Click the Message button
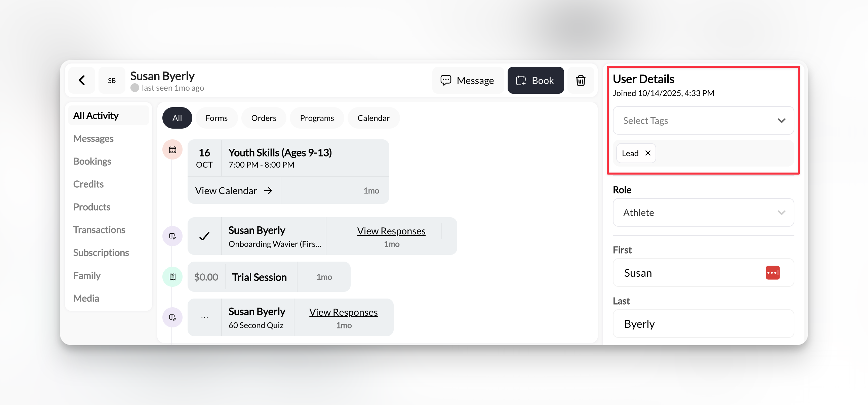This screenshot has height=405, width=868. [x=467, y=80]
